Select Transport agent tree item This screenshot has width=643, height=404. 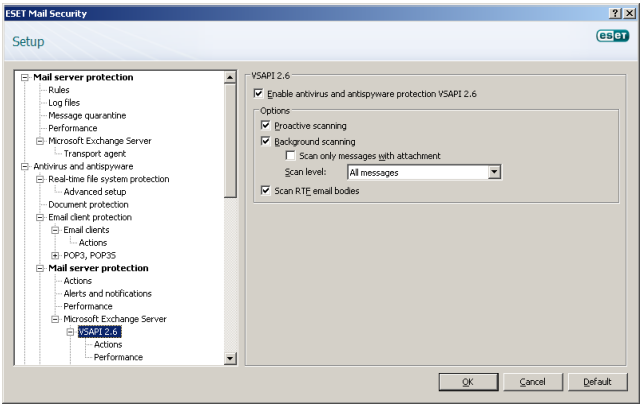(x=95, y=153)
